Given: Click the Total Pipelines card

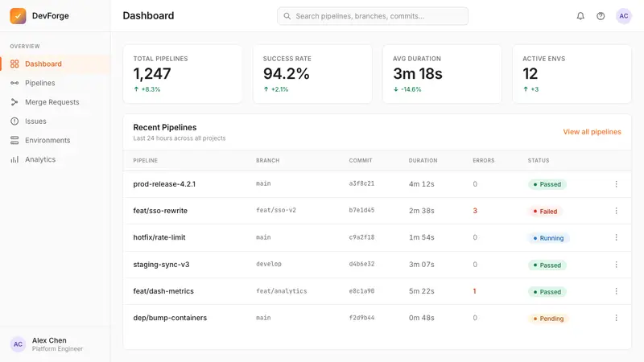Looking at the screenshot, I should click(183, 74).
